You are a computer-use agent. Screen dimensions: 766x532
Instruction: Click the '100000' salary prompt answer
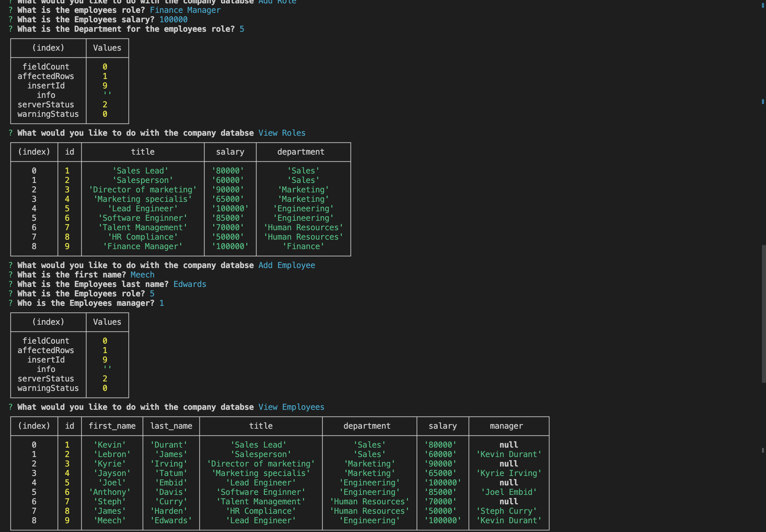[173, 20]
